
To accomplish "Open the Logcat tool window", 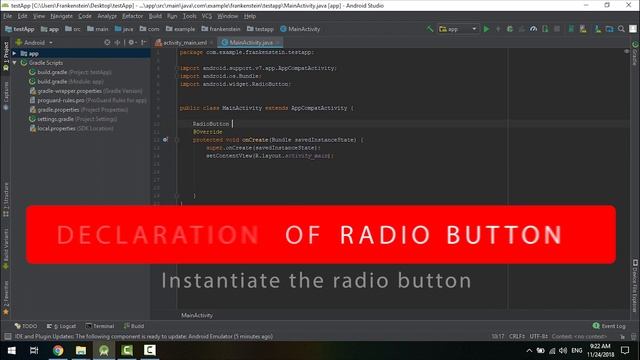I will [x=61, y=326].
